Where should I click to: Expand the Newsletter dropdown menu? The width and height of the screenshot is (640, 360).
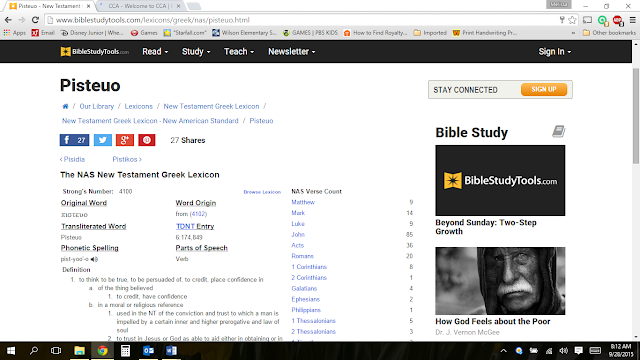point(291,52)
